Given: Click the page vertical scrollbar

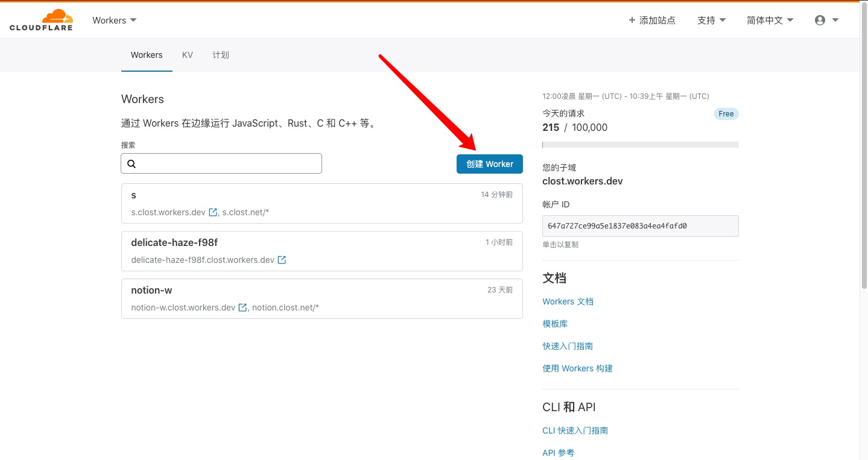Looking at the screenshot, I should tap(863, 145).
